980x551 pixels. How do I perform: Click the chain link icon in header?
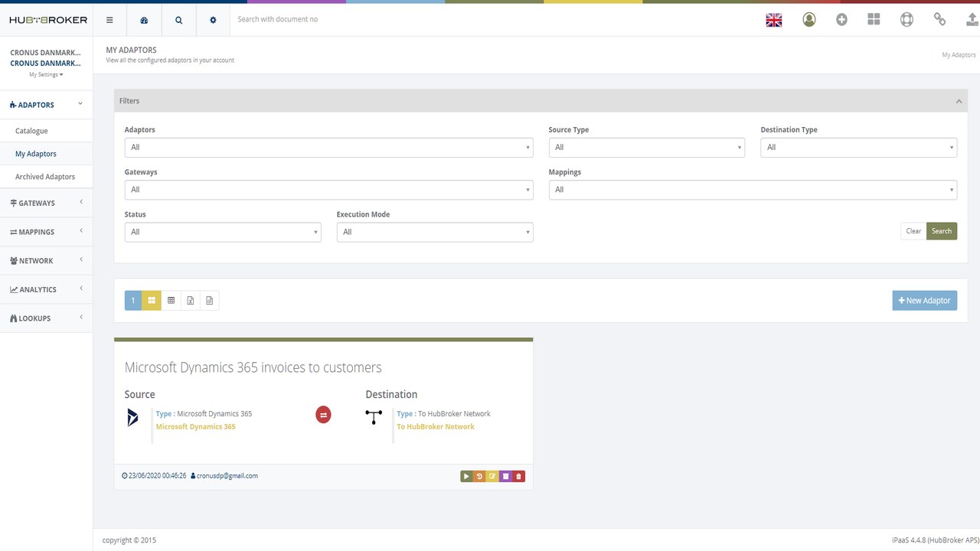pos(939,19)
